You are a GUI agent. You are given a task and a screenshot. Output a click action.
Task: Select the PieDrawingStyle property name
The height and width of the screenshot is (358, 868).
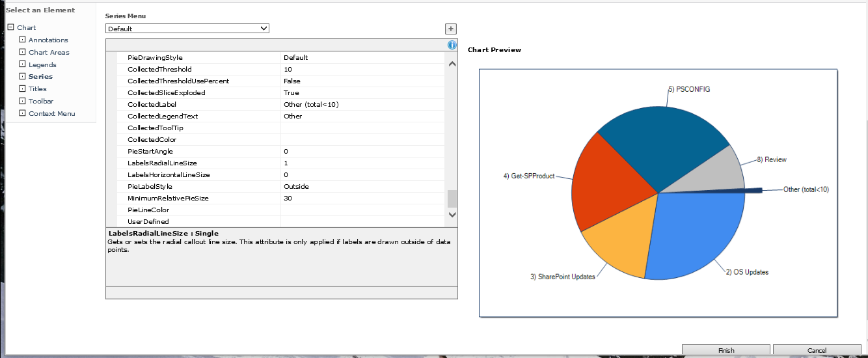pos(155,57)
